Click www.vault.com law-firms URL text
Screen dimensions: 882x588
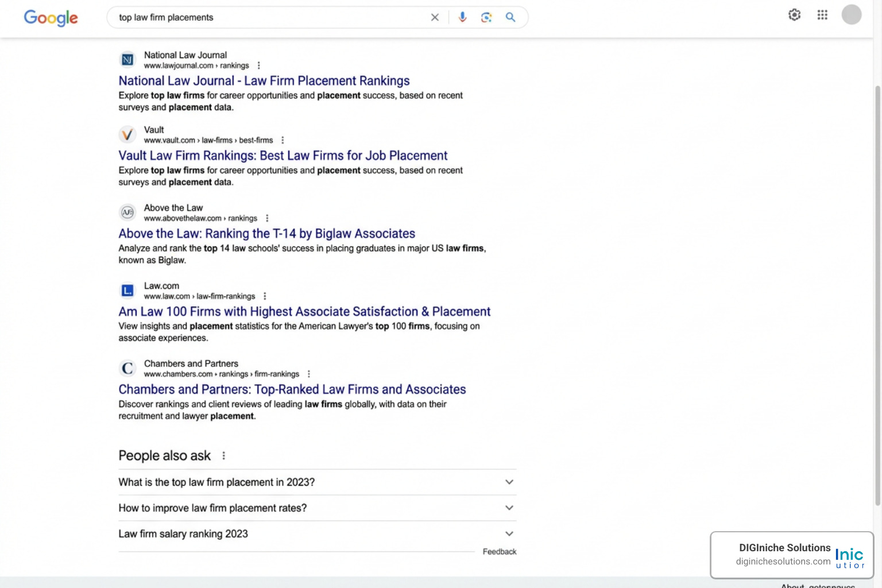coord(208,140)
